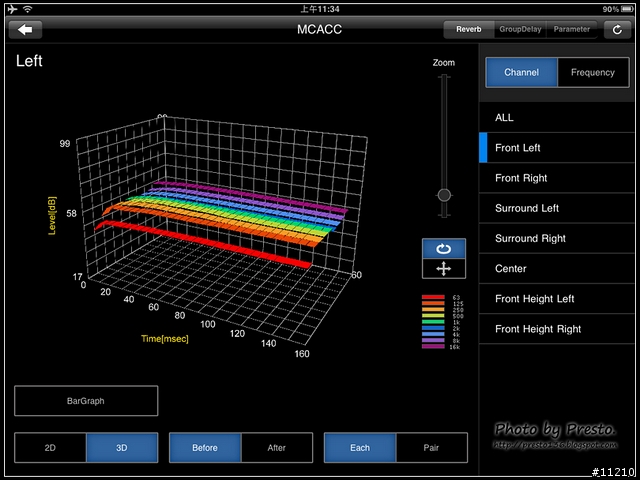
Task: Select the Surround Left channel
Action: [x=556, y=208]
